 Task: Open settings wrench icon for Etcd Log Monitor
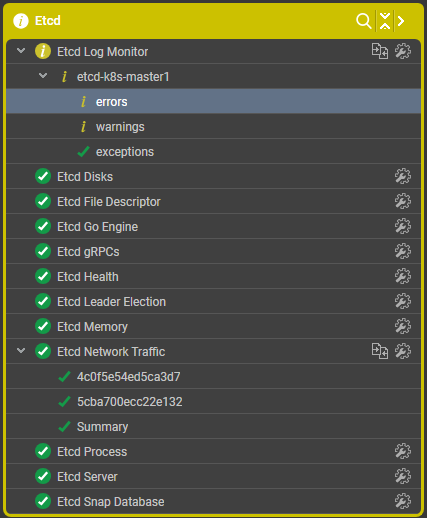point(403,51)
